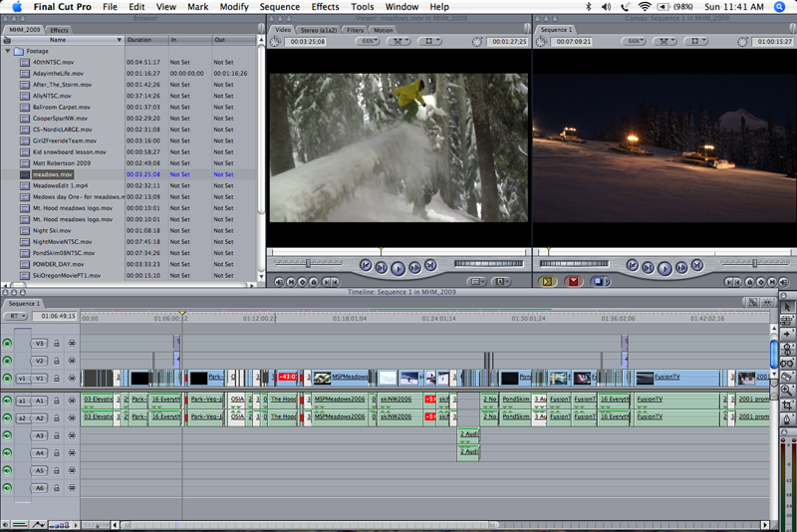Image resolution: width=797 pixels, height=532 pixels.
Task: Click the yellow Insert edit button in Canvas
Action: click(546, 282)
